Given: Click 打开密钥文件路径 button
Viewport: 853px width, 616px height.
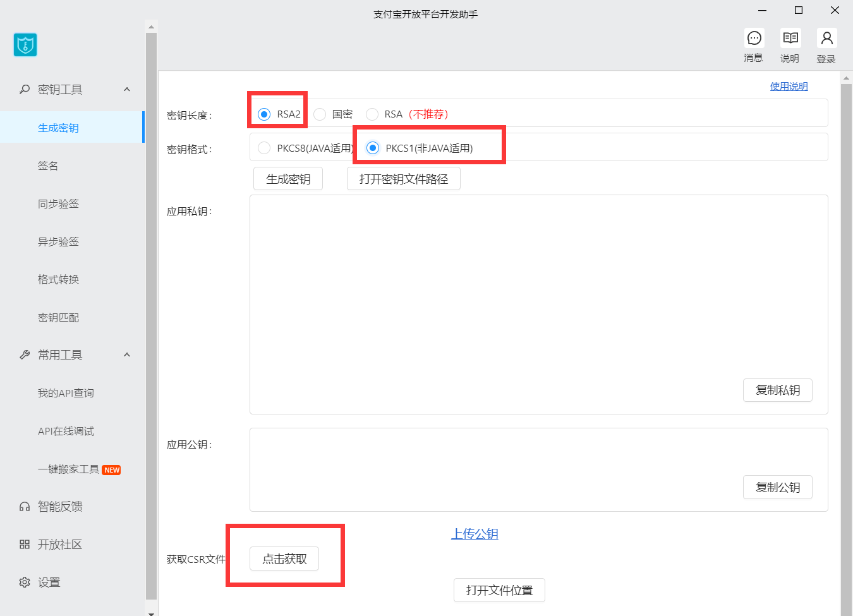Looking at the screenshot, I should tap(404, 179).
